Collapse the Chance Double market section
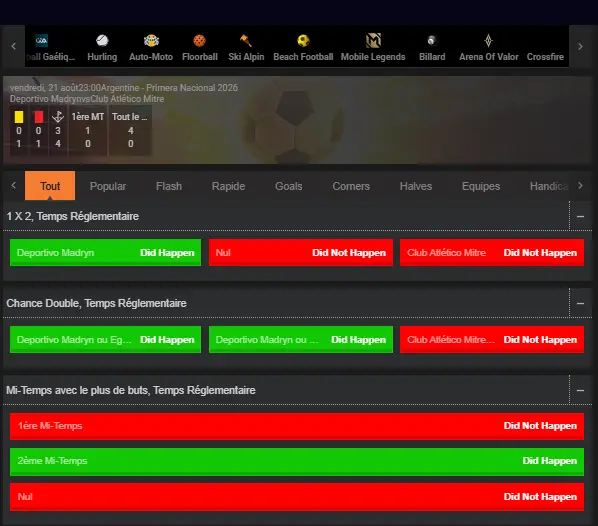This screenshot has height=526, width=598. pos(580,303)
